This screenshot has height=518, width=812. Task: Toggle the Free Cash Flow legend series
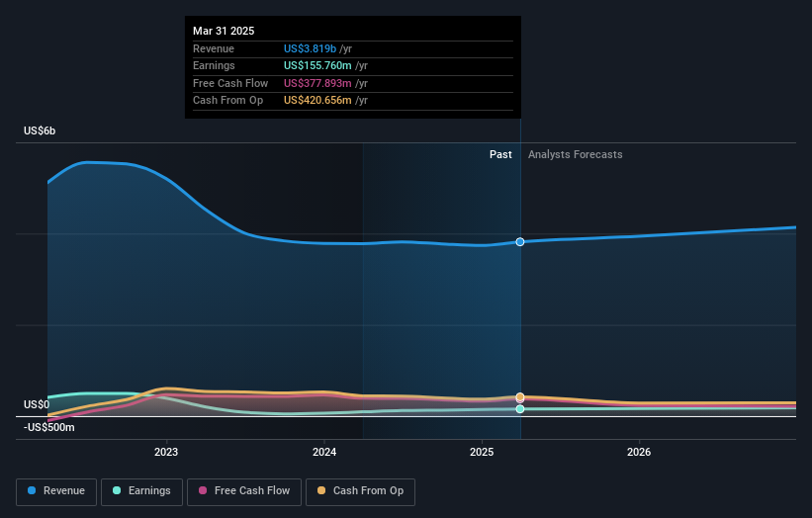coord(244,491)
